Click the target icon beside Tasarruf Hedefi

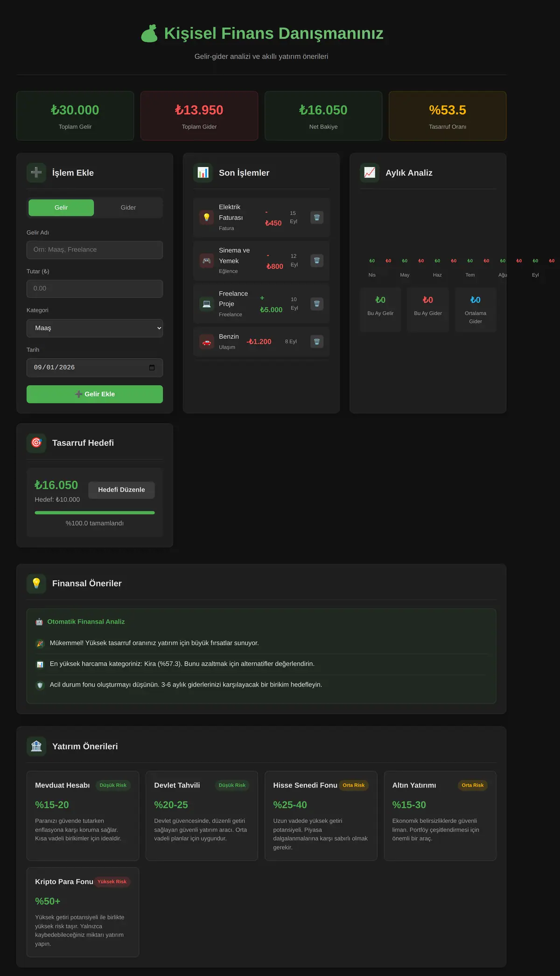(36, 443)
